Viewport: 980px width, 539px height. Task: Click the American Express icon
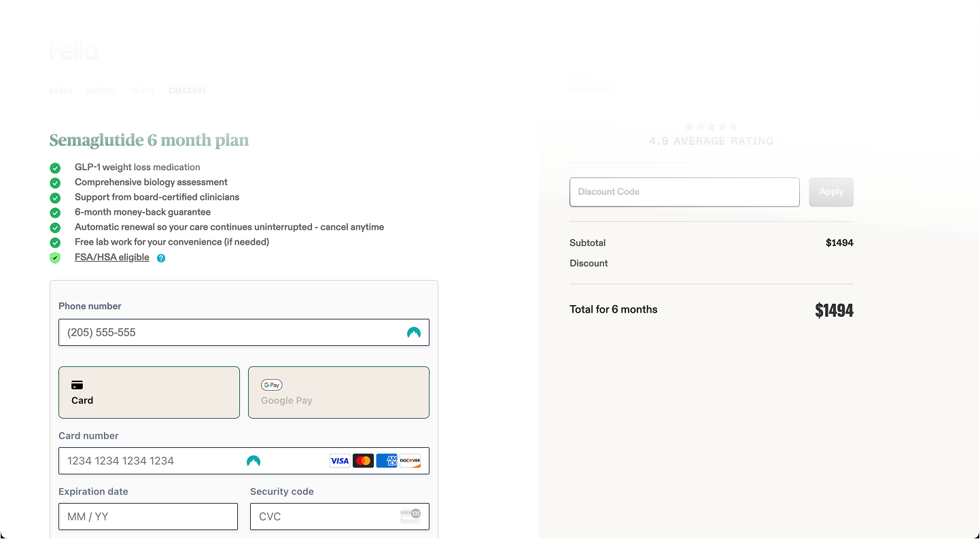point(387,461)
